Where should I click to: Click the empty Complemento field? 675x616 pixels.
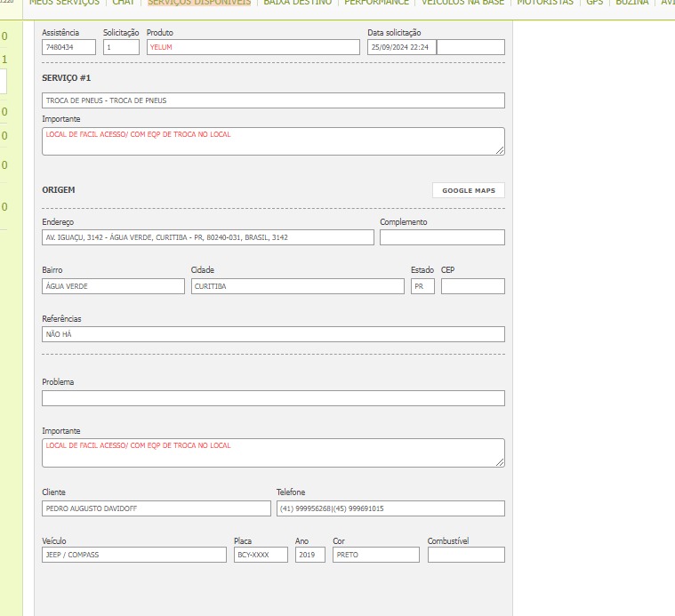pyautogui.click(x=442, y=237)
